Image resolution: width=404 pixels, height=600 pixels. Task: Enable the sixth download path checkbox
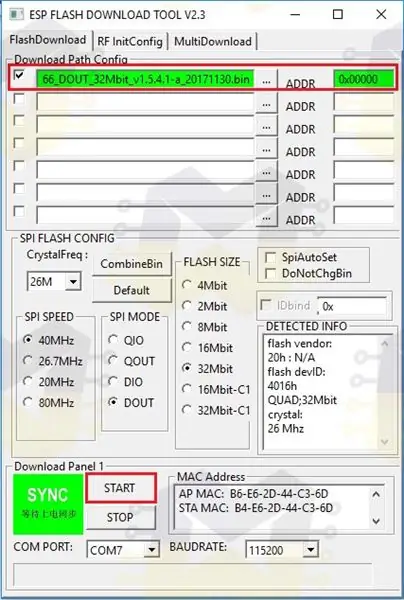[x=19, y=188]
